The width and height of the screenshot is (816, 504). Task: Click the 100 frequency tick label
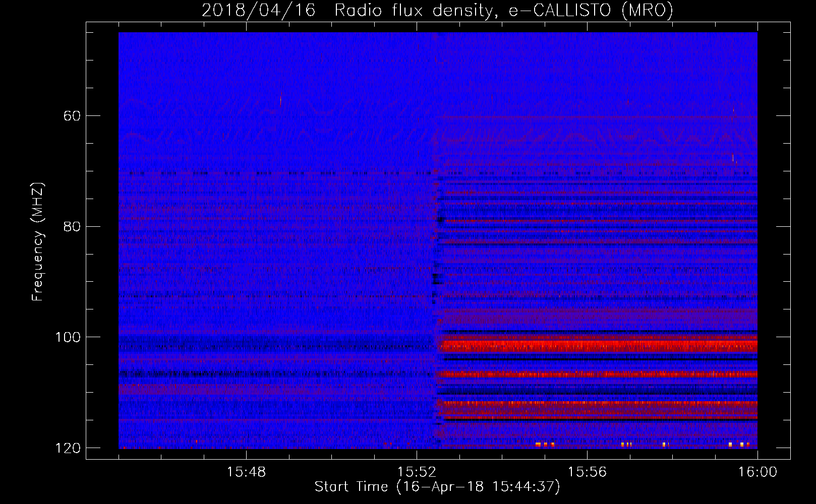pyautogui.click(x=68, y=337)
